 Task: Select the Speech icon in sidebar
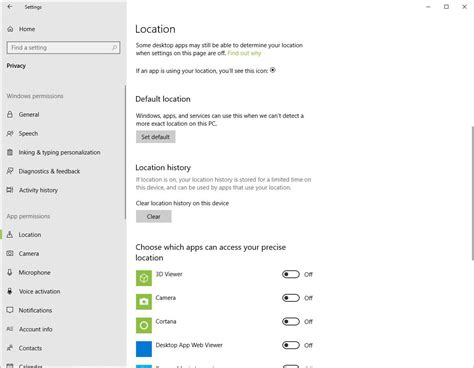(x=10, y=133)
